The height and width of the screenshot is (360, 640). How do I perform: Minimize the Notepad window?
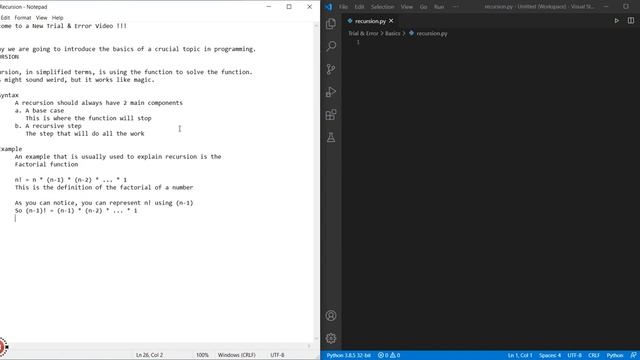tap(269, 7)
